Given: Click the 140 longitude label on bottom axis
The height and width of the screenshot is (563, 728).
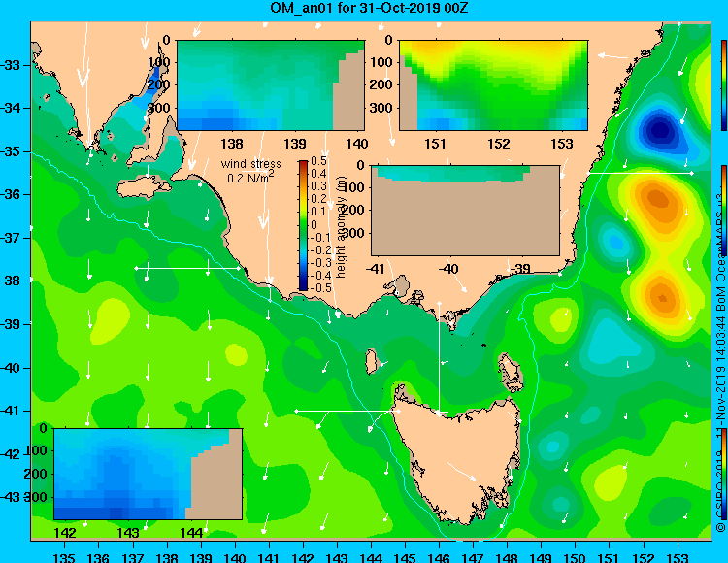Looking at the screenshot, I should click(235, 557).
